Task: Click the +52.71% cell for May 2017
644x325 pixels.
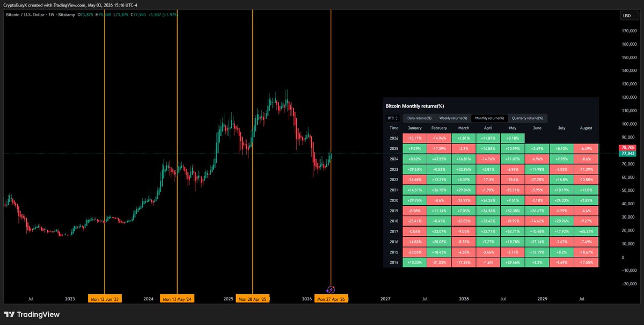Action: (x=513, y=232)
